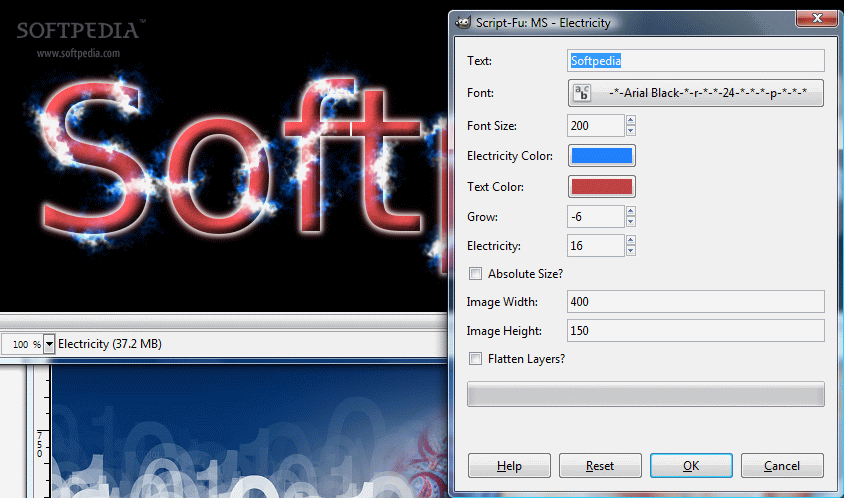Click the font preview icon in Font button

581,93
